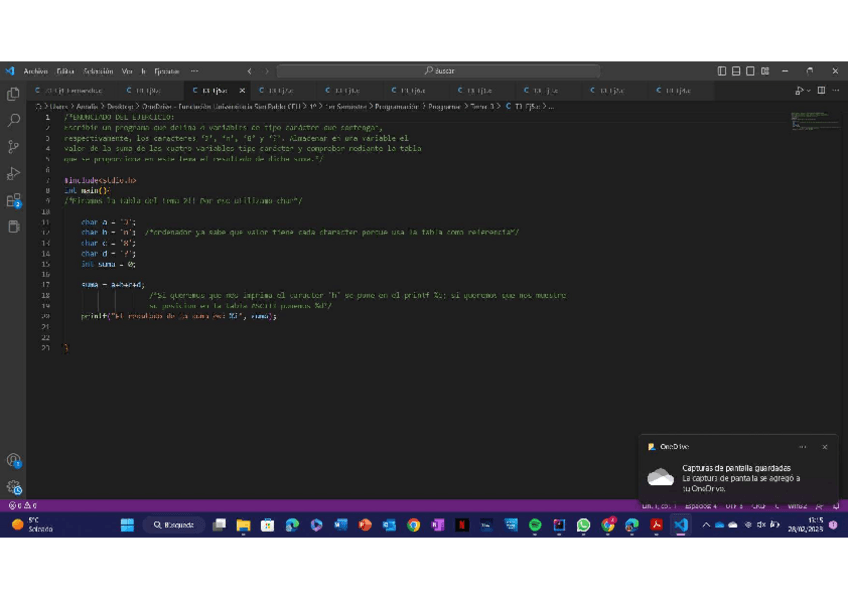Image resolution: width=848 pixels, height=599 pixels.
Task: Click the Buscar command center box
Action: (x=438, y=71)
